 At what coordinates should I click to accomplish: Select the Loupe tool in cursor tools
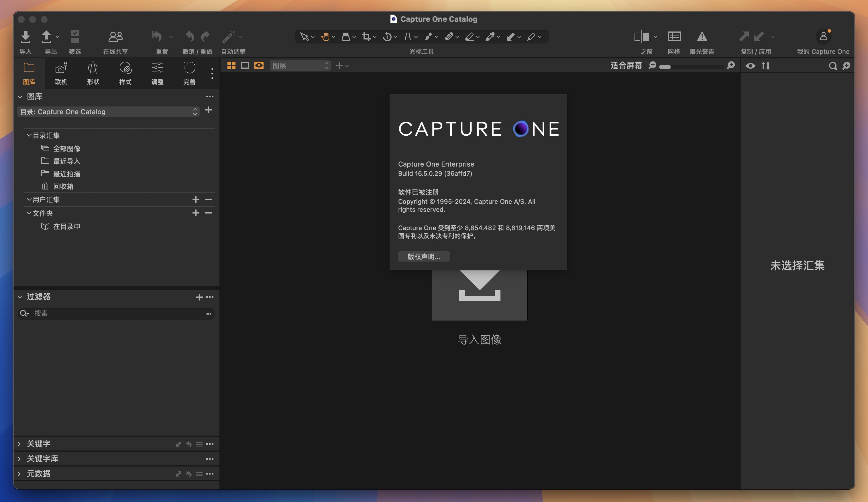coord(345,36)
